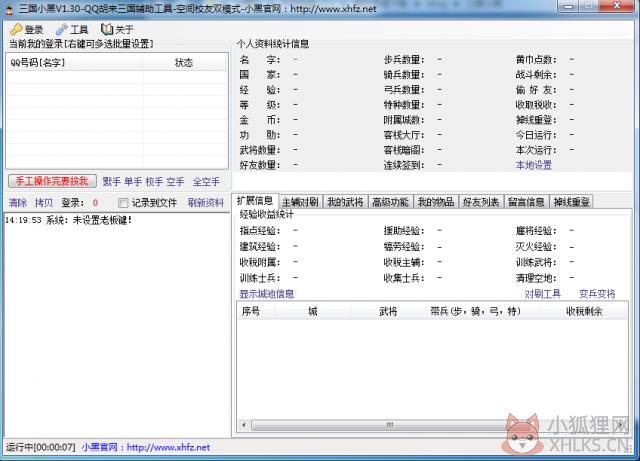The image size is (640, 461).
Task: Click the 清除 link to clear the log
Action: pos(18,203)
